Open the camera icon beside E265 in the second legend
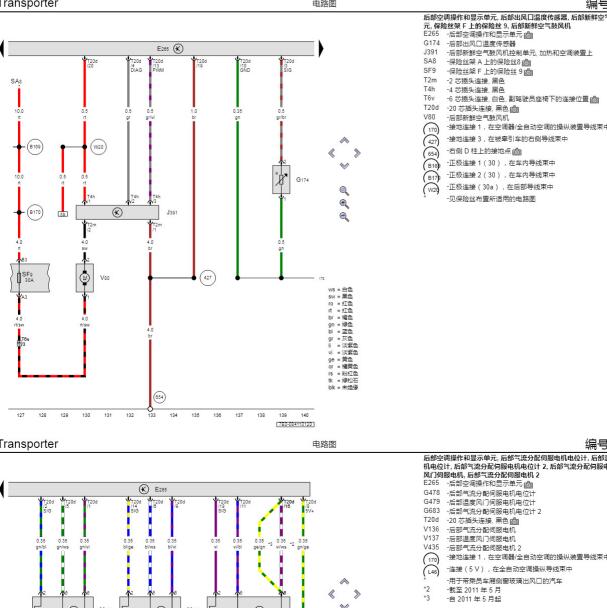The width and height of the screenshot is (607, 608). 528,484
